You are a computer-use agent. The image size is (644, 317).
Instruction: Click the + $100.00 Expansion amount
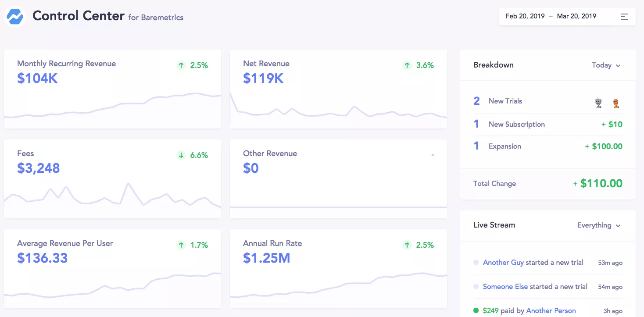(604, 146)
